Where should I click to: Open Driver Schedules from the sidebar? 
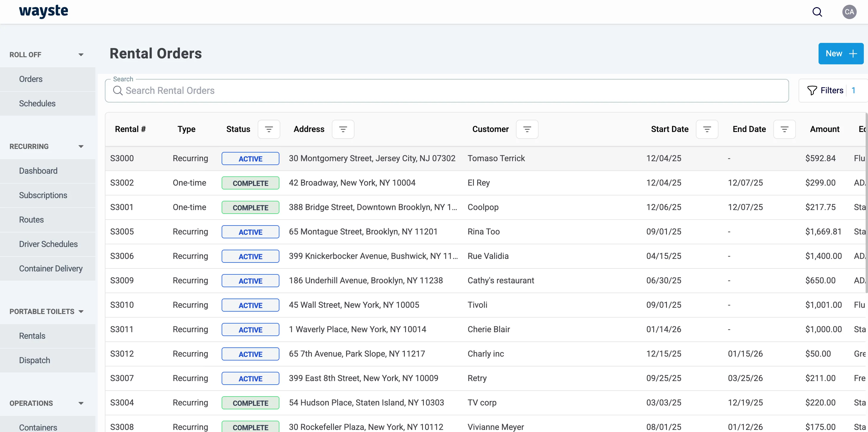coord(48,244)
